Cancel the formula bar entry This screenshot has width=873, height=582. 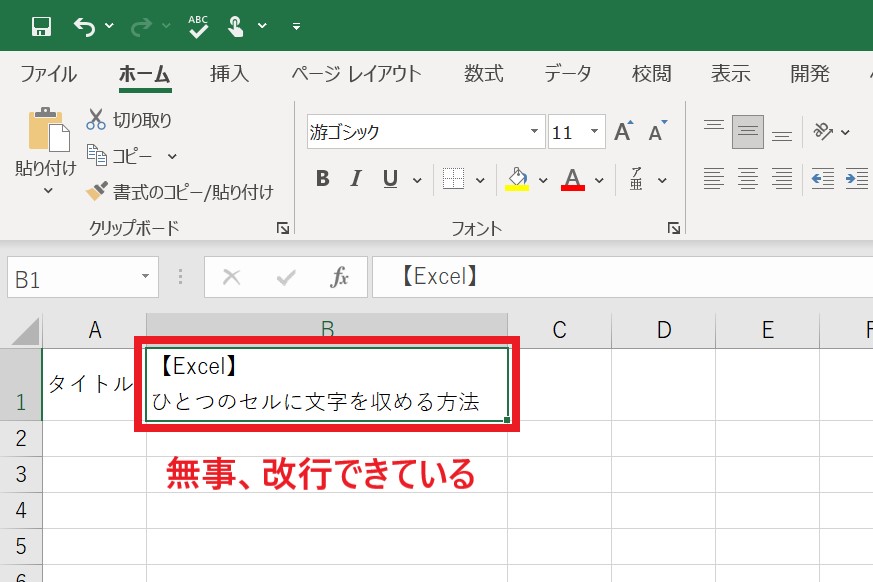pos(231,277)
